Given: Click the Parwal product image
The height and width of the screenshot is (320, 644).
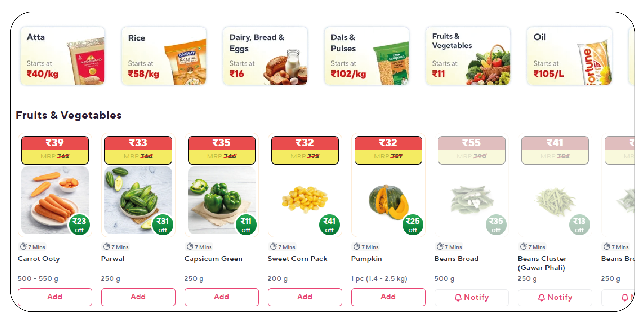Looking at the screenshot, I should pyautogui.click(x=134, y=196).
